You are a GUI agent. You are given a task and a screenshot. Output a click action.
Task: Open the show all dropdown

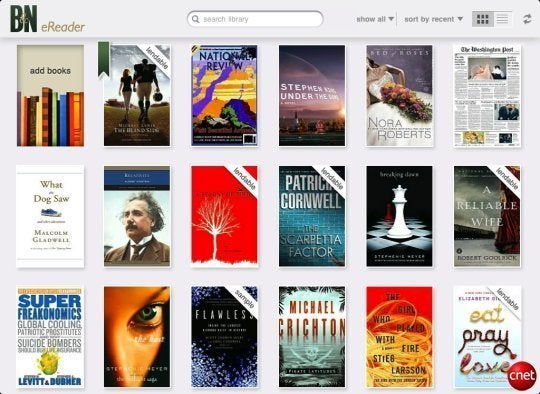pos(375,19)
